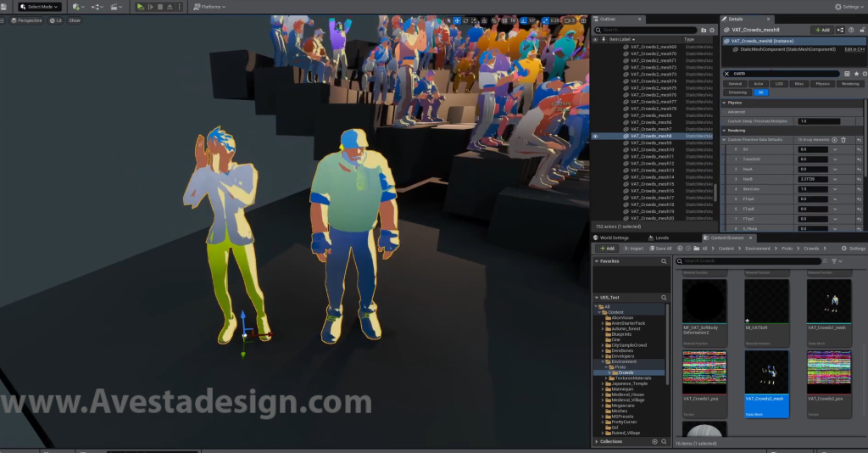The width and height of the screenshot is (868, 453).
Task: Toggle visibility eye of VAT_Crowds_mesh8
Action: (x=596, y=137)
